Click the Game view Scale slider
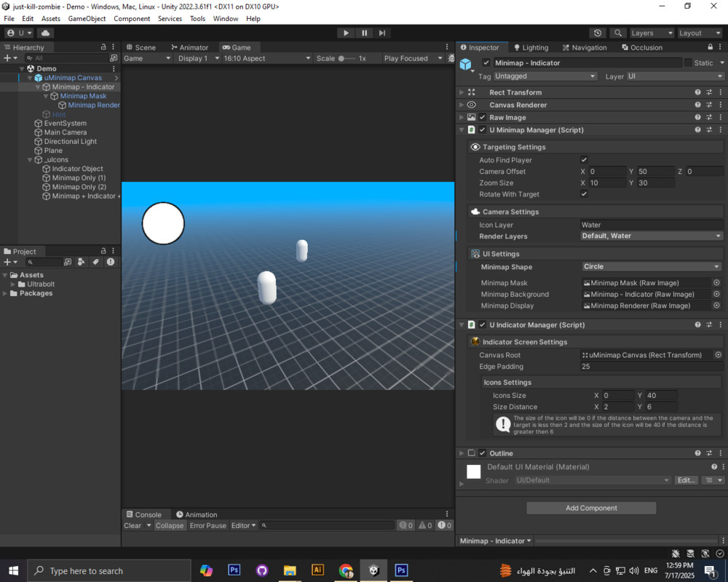 [x=347, y=58]
